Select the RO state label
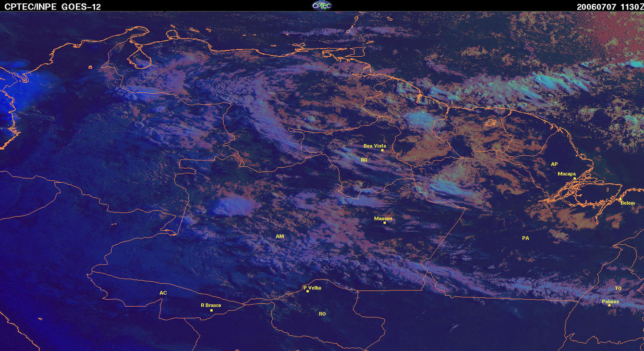The width and height of the screenshot is (644, 351). pos(322,314)
